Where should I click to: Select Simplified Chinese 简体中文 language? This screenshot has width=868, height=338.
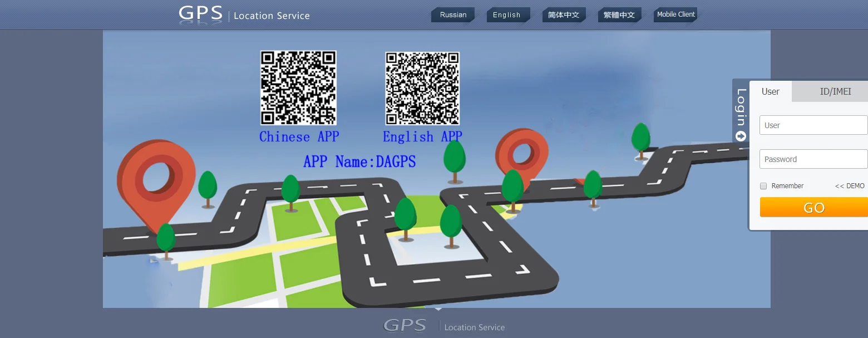pyautogui.click(x=564, y=15)
